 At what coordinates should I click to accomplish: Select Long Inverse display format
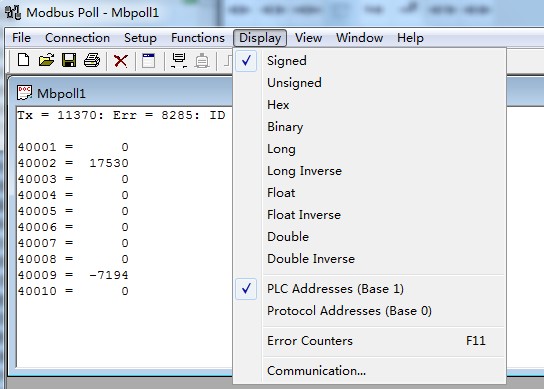click(x=370, y=171)
